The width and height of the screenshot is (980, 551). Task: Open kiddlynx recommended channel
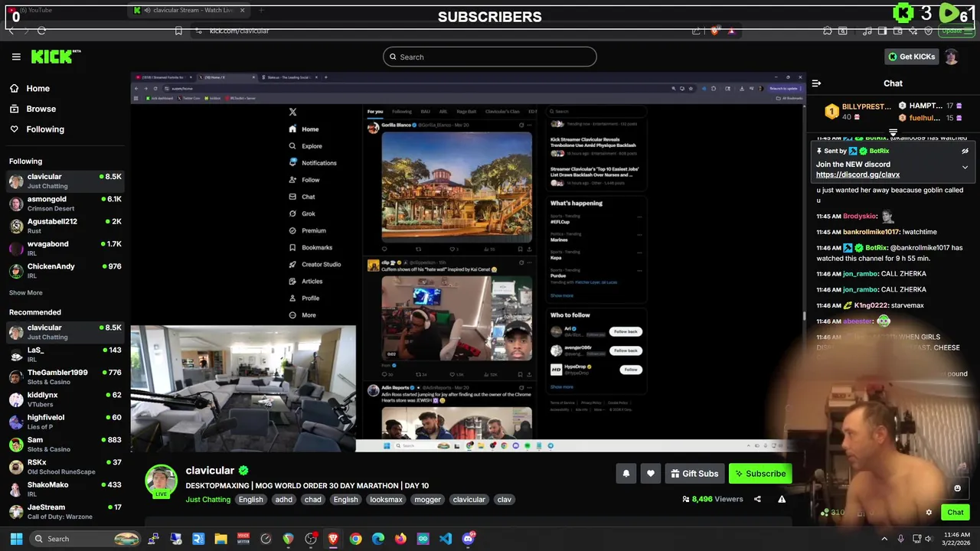click(x=65, y=399)
